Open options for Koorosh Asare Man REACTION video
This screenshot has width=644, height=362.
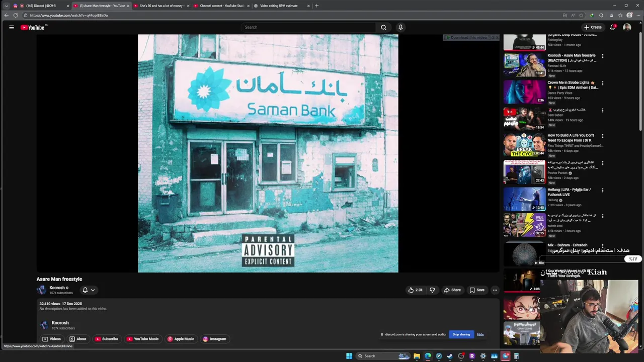click(x=602, y=56)
